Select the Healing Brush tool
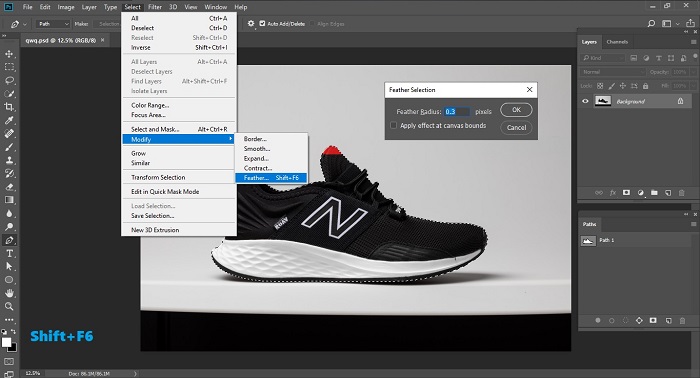This screenshot has height=378, width=700. point(9,133)
